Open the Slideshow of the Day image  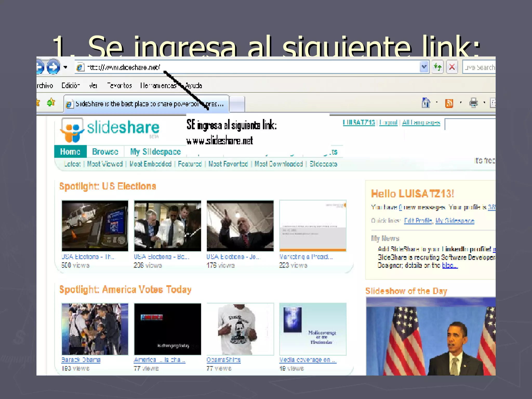(431, 336)
